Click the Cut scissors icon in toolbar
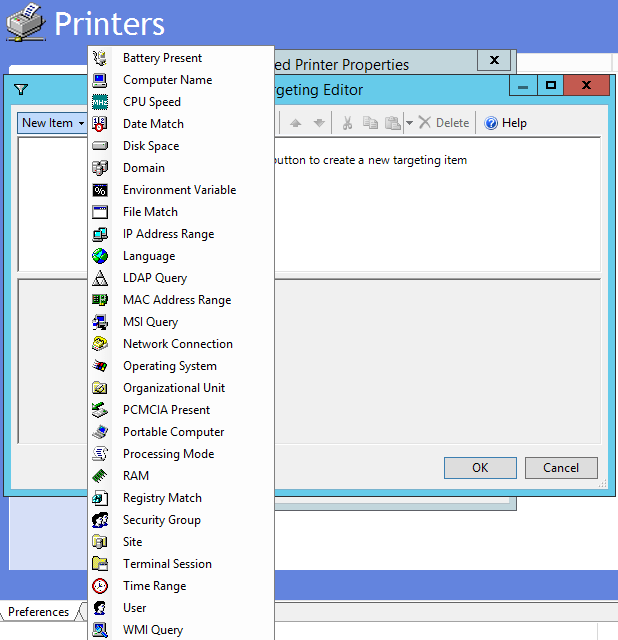 point(347,123)
